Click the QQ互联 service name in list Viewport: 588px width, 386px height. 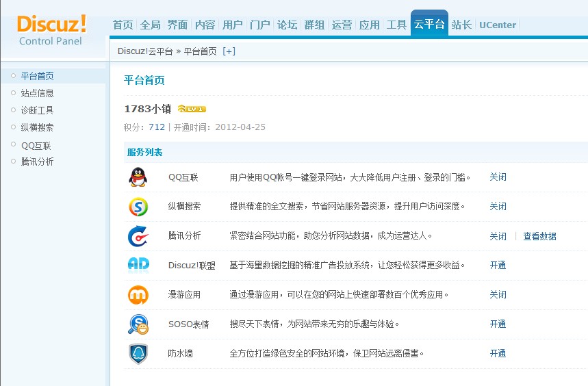click(x=183, y=177)
